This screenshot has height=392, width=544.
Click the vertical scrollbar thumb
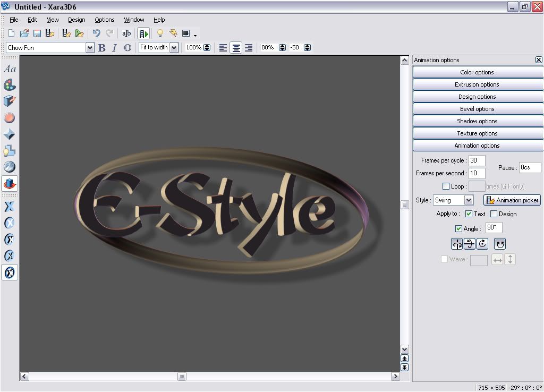tap(404, 204)
